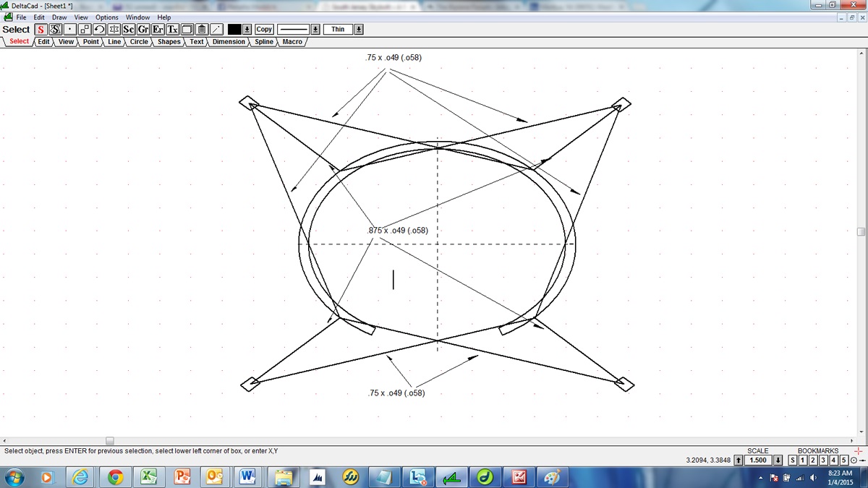
Task: Click the point select dot icon
Action: click(70, 30)
